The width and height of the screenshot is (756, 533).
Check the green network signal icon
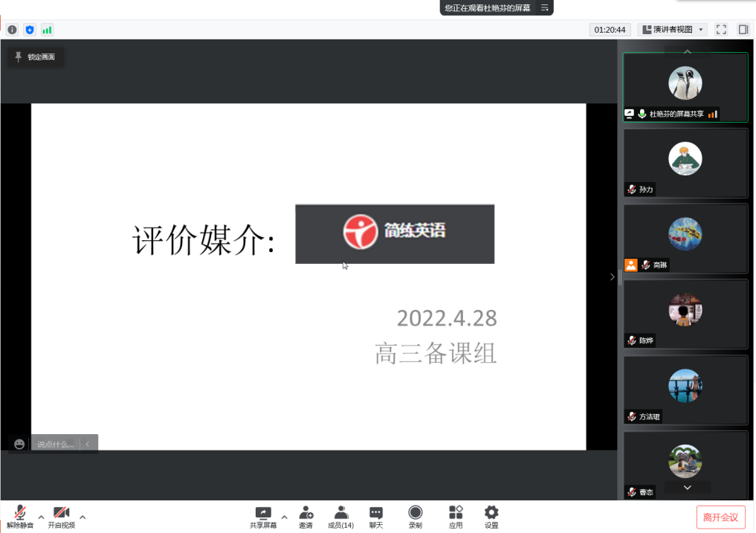(48, 30)
